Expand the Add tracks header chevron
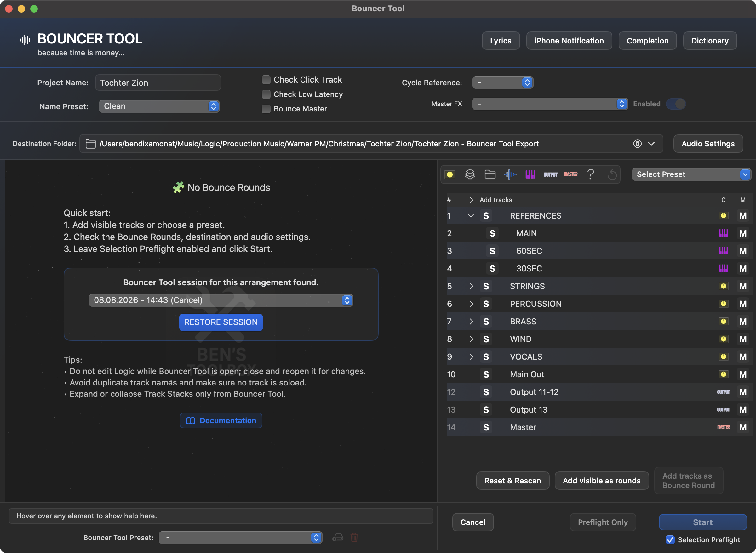Image resolution: width=756 pixels, height=553 pixels. pos(471,200)
